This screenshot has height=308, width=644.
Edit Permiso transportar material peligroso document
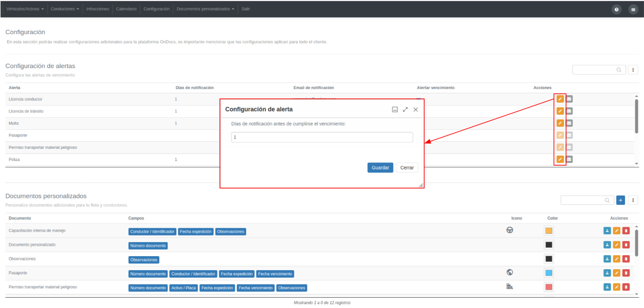[x=616, y=287]
